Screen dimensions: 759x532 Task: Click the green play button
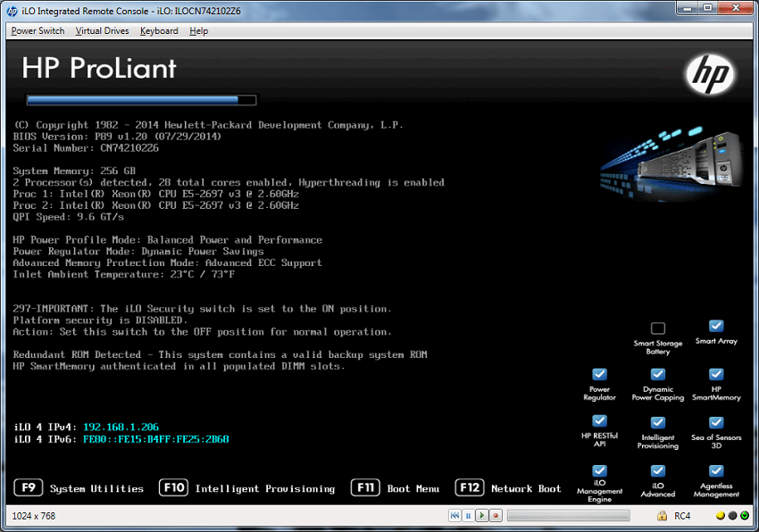(481, 516)
